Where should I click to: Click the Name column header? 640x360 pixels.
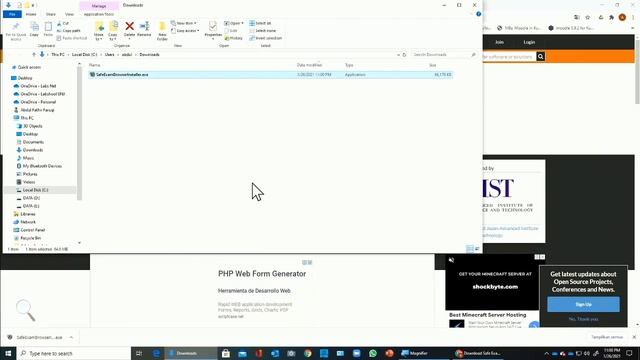(x=94, y=65)
